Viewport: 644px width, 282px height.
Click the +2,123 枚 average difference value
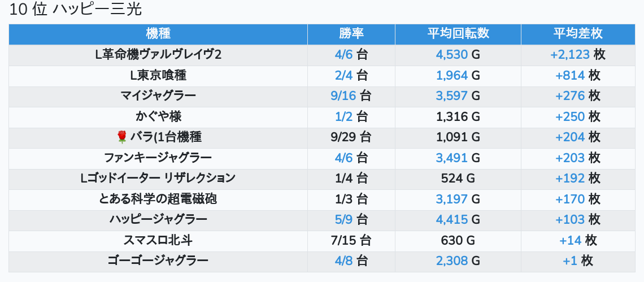tap(577, 55)
